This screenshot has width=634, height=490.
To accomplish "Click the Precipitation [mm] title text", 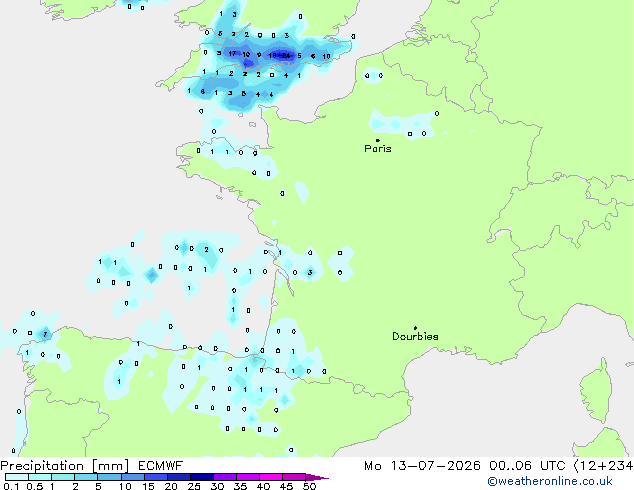I will click(x=64, y=466).
